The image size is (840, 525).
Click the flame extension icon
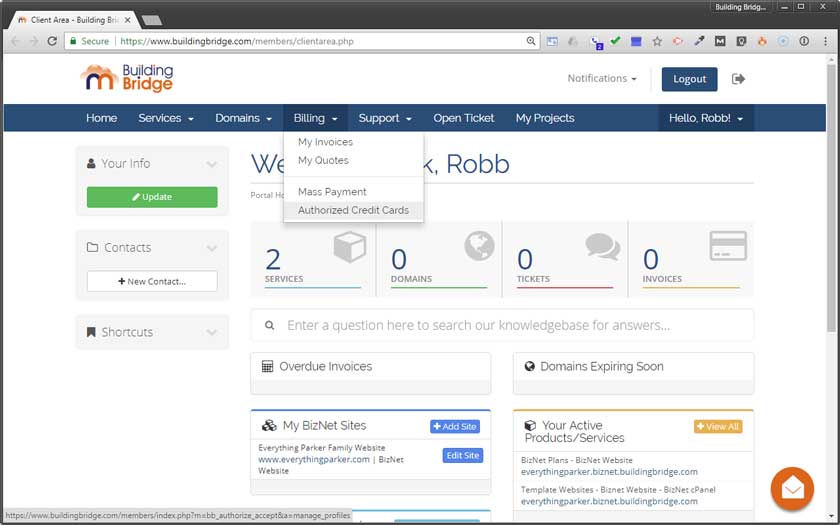click(762, 41)
